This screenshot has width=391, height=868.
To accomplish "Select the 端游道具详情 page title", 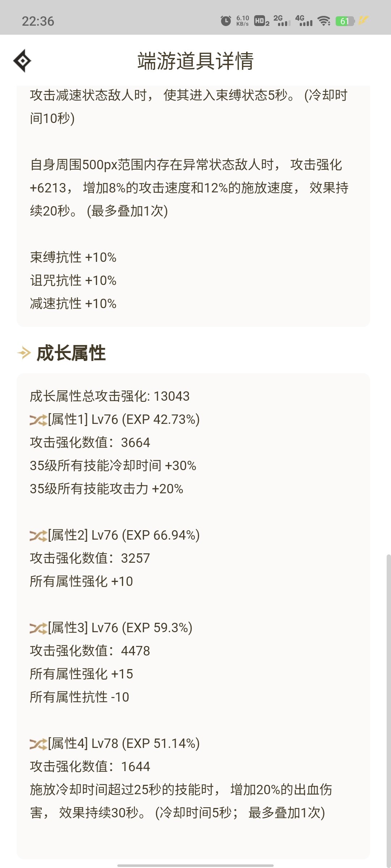I will pos(195,61).
